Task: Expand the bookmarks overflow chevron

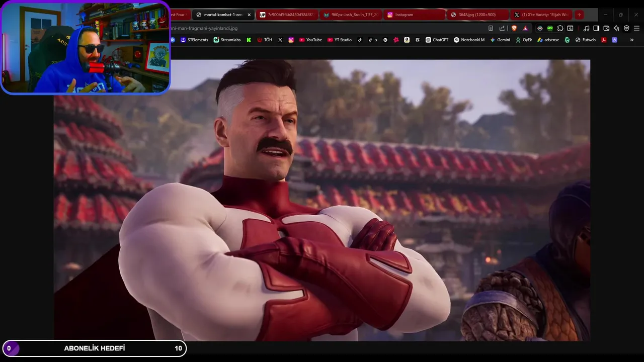Action: [x=632, y=40]
